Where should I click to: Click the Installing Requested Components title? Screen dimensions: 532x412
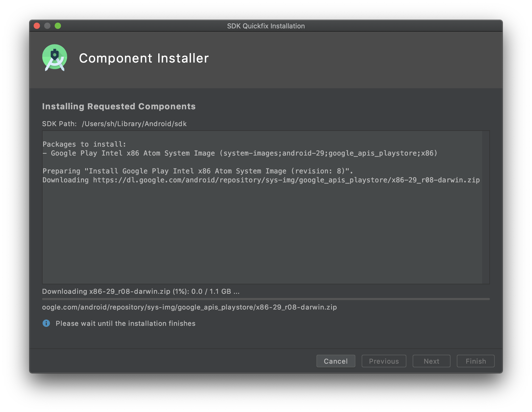coord(119,106)
